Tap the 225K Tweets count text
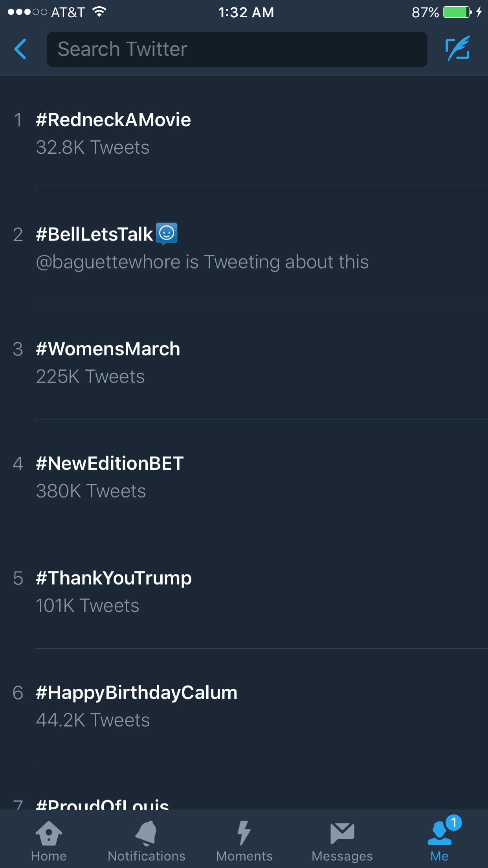488x868 pixels. 90,377
